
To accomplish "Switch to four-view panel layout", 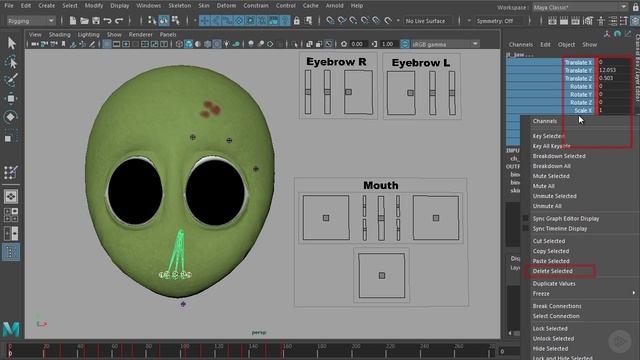I will [11, 215].
